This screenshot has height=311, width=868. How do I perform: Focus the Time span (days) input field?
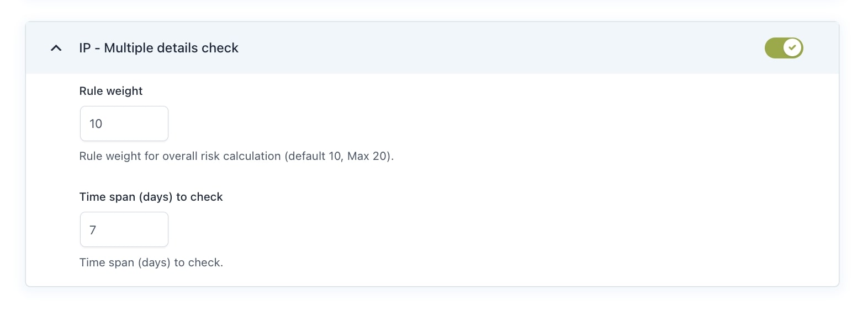pos(124,229)
